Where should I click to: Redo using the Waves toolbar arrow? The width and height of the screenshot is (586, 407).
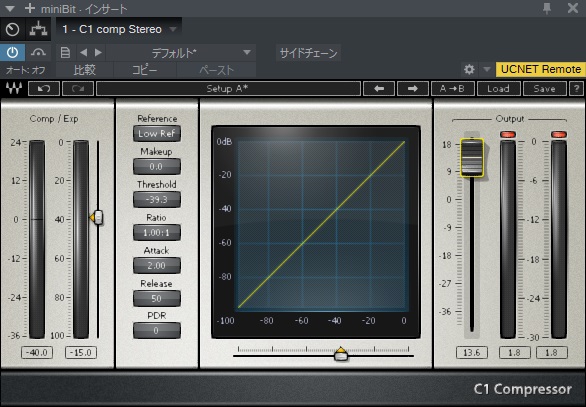78,89
